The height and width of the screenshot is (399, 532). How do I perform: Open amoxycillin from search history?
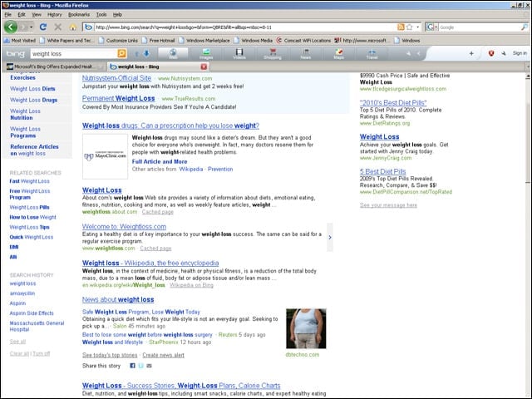coord(22,293)
